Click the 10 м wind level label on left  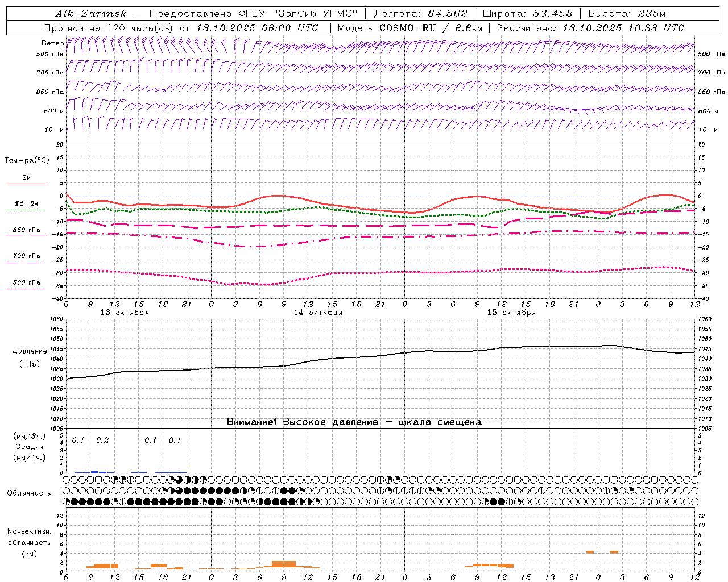(54, 130)
